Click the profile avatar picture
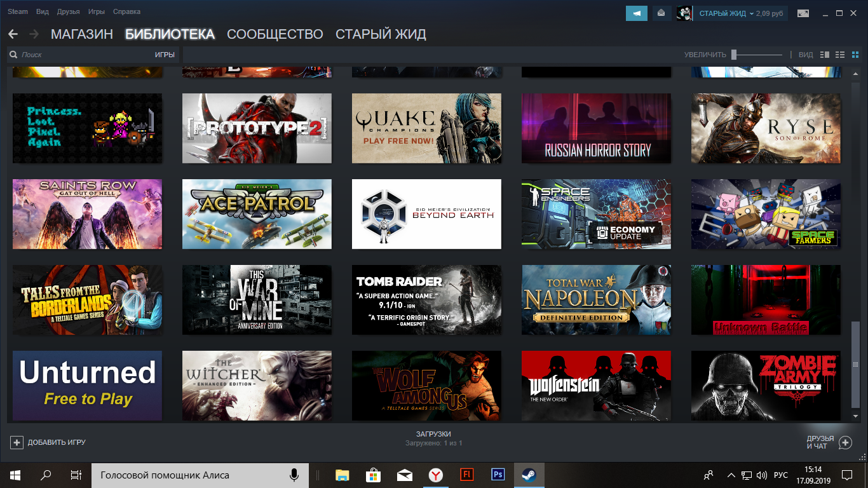The height and width of the screenshot is (488, 868). click(x=684, y=13)
